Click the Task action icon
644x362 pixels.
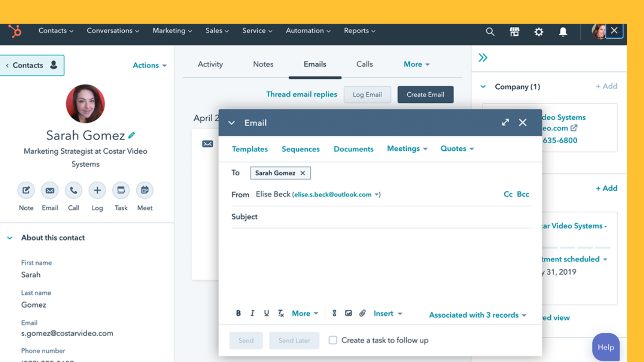(x=121, y=190)
